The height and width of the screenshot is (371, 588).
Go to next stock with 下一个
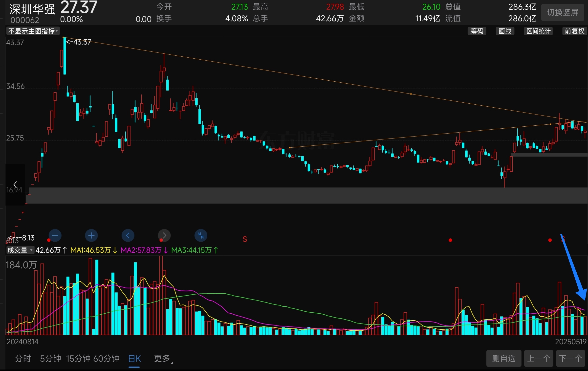pyautogui.click(x=571, y=358)
